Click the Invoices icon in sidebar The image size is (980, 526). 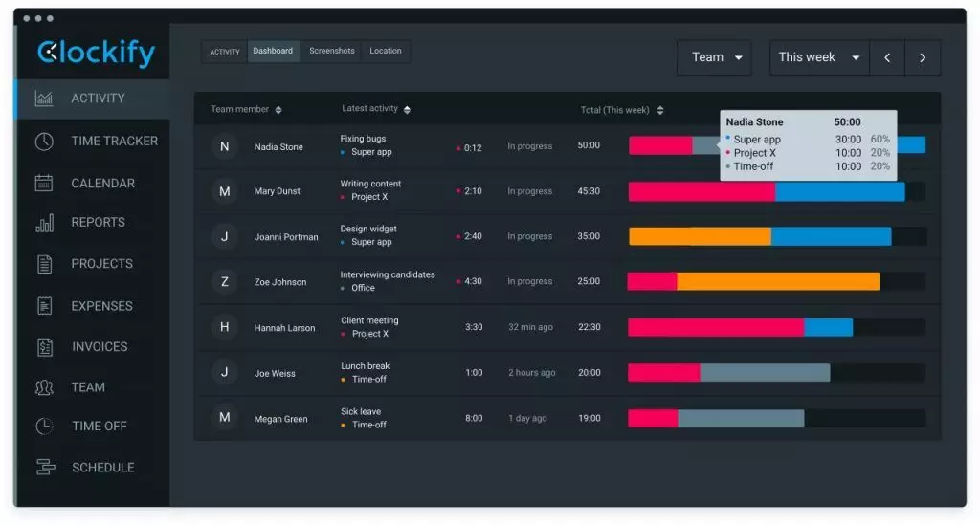[44, 347]
